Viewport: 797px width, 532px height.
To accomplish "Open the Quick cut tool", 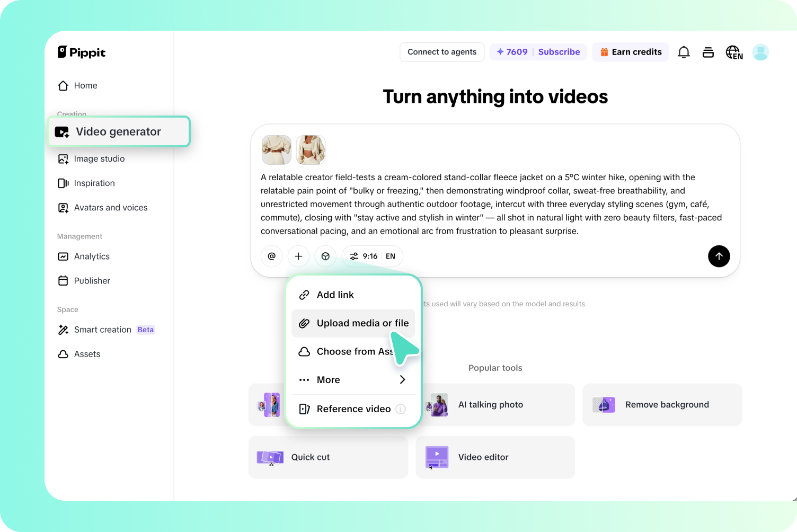I will [328, 457].
